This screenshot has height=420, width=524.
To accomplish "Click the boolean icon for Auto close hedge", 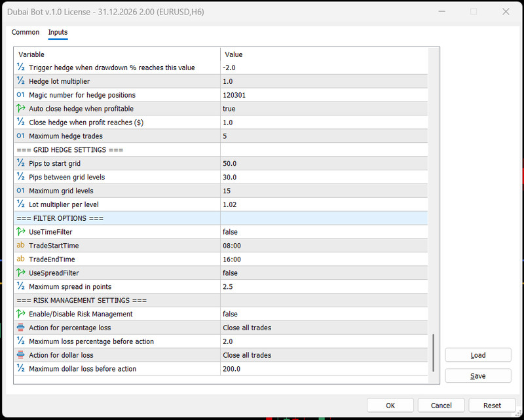I will pos(21,108).
